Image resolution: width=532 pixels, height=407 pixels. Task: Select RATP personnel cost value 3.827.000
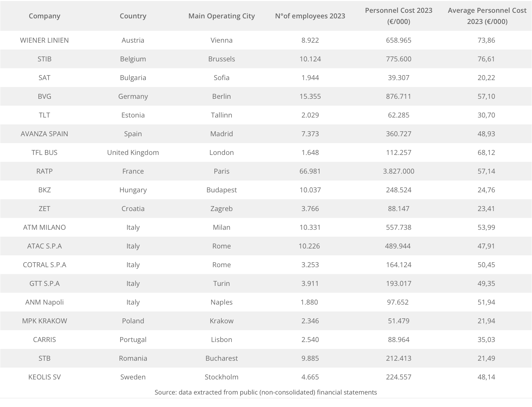pos(399,171)
